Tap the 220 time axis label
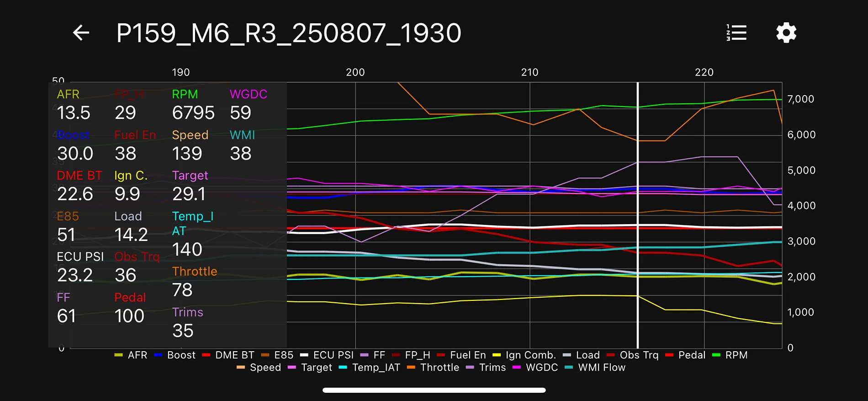This screenshot has width=868, height=401. (x=704, y=72)
